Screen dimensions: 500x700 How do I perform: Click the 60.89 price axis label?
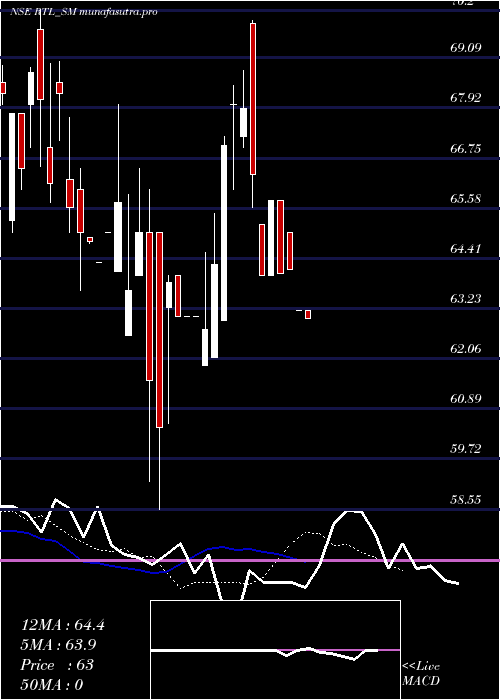point(466,399)
